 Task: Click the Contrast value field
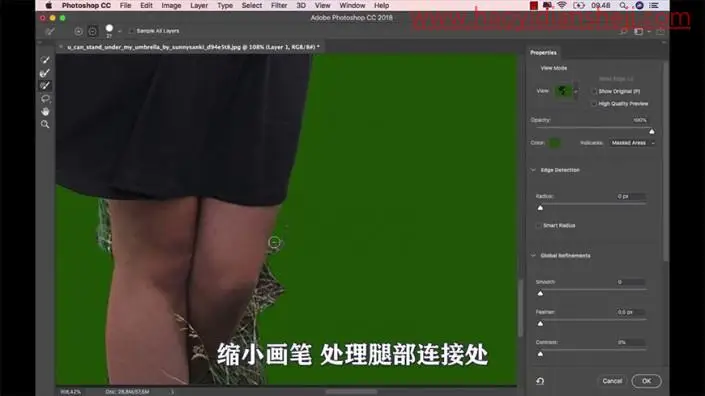(630, 342)
